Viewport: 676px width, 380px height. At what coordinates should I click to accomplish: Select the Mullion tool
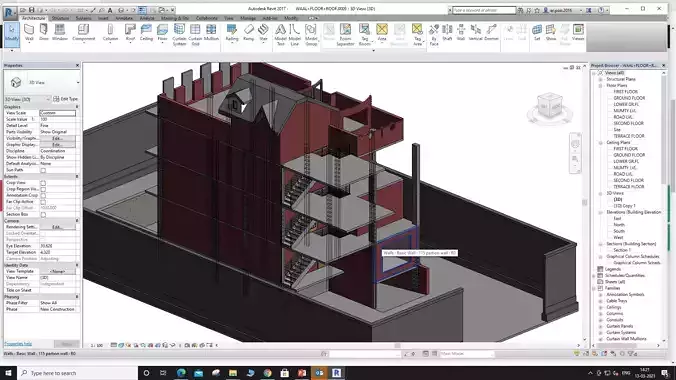click(x=211, y=32)
